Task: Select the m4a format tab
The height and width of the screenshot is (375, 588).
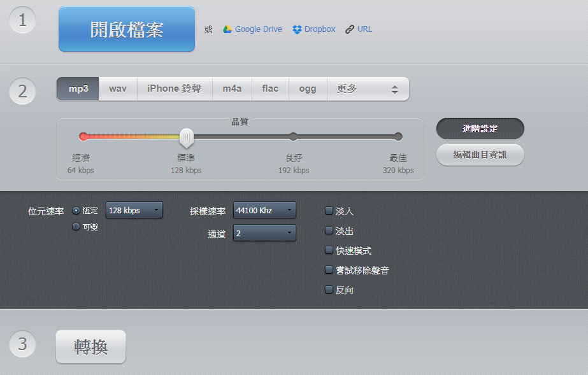Action: [x=232, y=88]
